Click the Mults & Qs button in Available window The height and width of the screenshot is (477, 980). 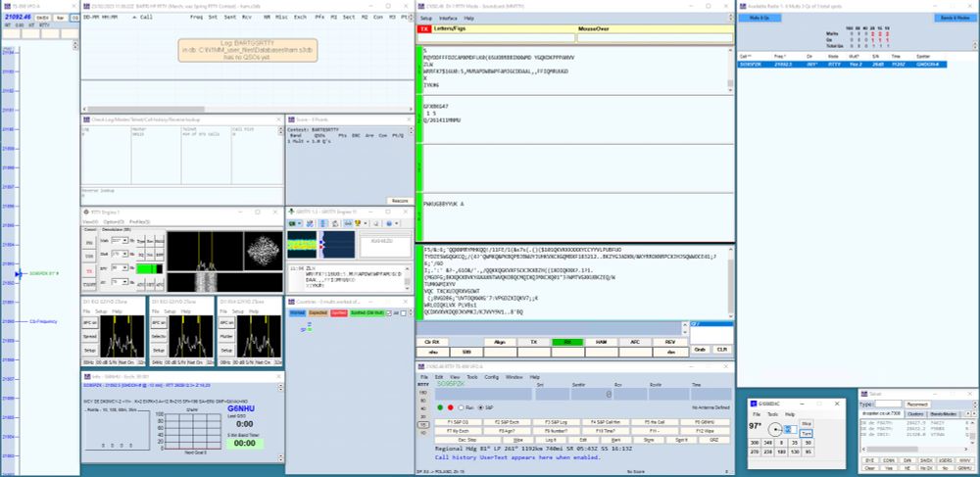tap(759, 18)
